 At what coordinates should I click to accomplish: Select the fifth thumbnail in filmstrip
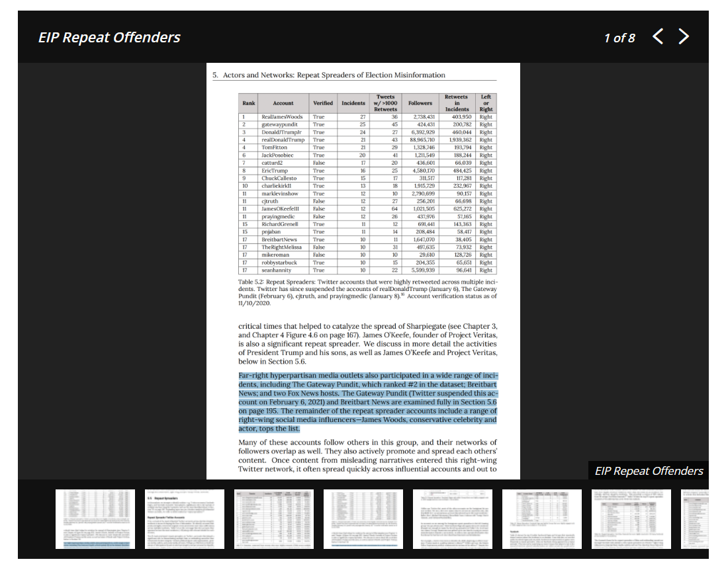pyautogui.click(x=453, y=519)
